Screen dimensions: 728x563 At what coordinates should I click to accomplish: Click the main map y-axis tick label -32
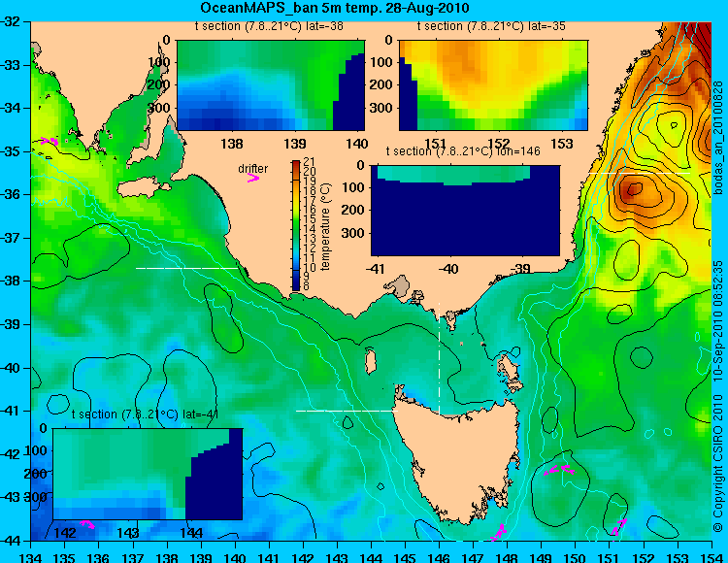[10, 21]
